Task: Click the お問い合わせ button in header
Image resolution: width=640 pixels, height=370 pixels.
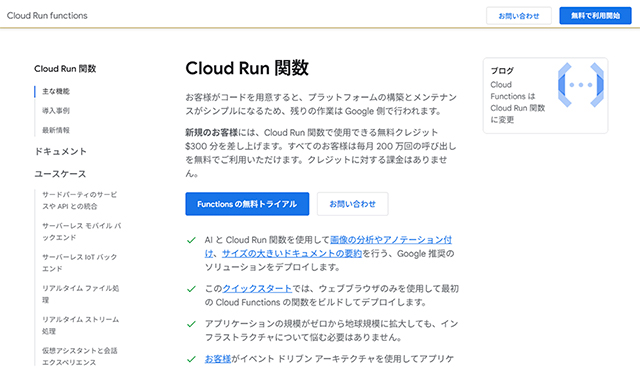Action: [519, 16]
